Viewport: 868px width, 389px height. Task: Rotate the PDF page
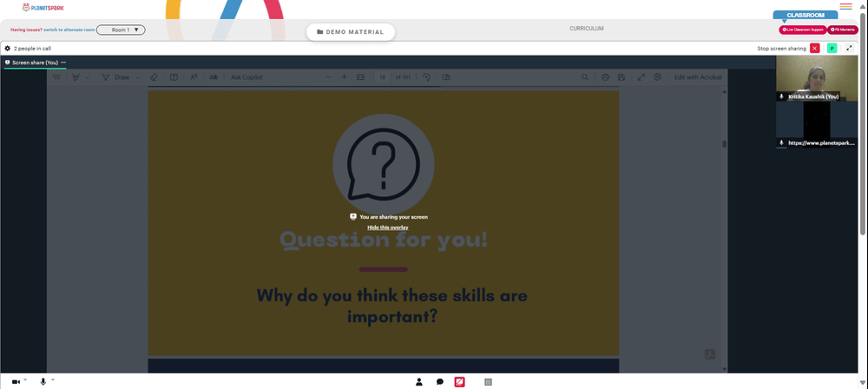[426, 77]
